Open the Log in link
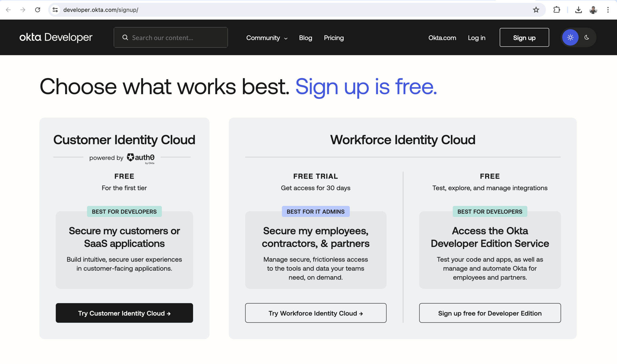The width and height of the screenshot is (617, 364). coord(477,38)
